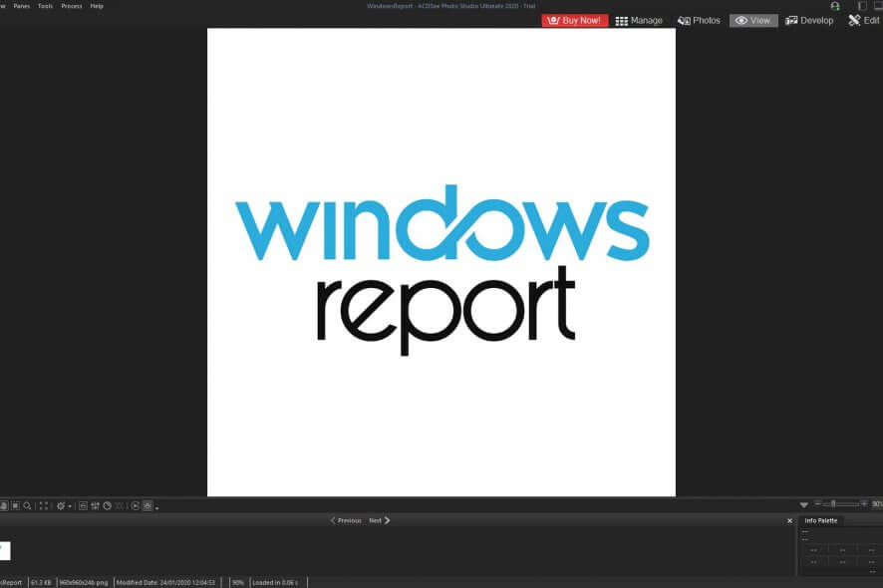
Task: Click the 960x960x24b png status entry
Action: coord(84,582)
